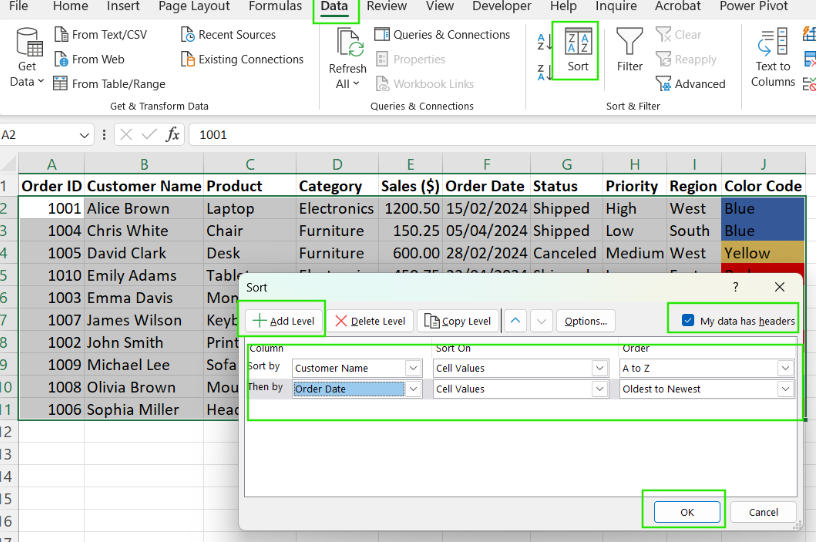
Task: Click Sort A to Z ascending icon
Action: (x=545, y=42)
